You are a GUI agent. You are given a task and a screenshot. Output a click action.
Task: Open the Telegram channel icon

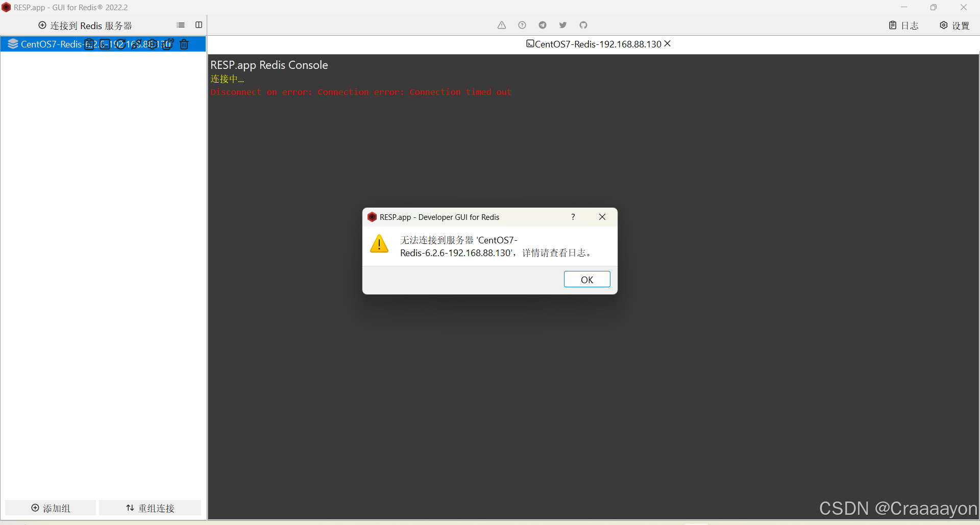pyautogui.click(x=543, y=25)
